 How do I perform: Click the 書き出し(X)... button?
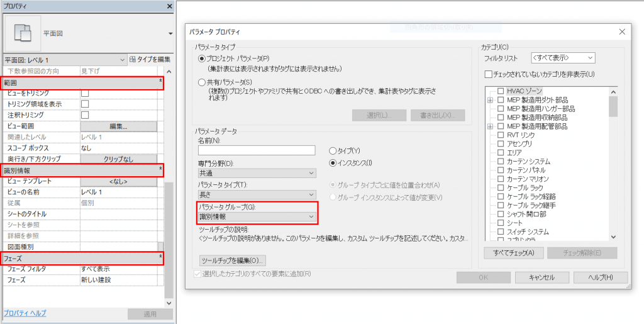coord(438,115)
